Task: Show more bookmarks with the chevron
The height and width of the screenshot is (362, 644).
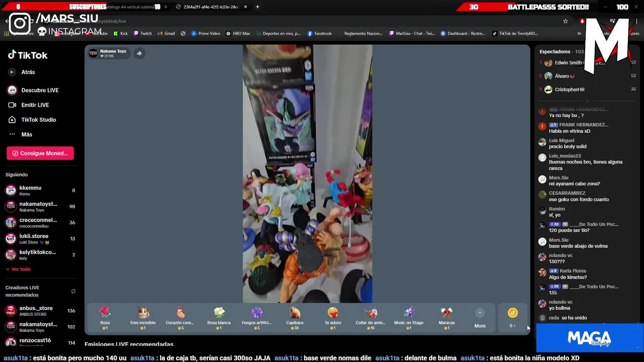Action: 579,34
